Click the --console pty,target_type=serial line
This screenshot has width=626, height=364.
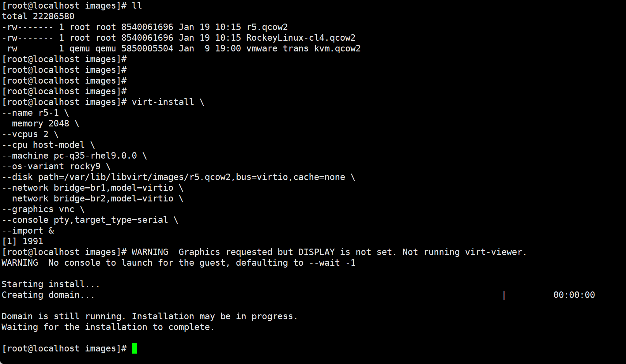[x=85, y=220]
